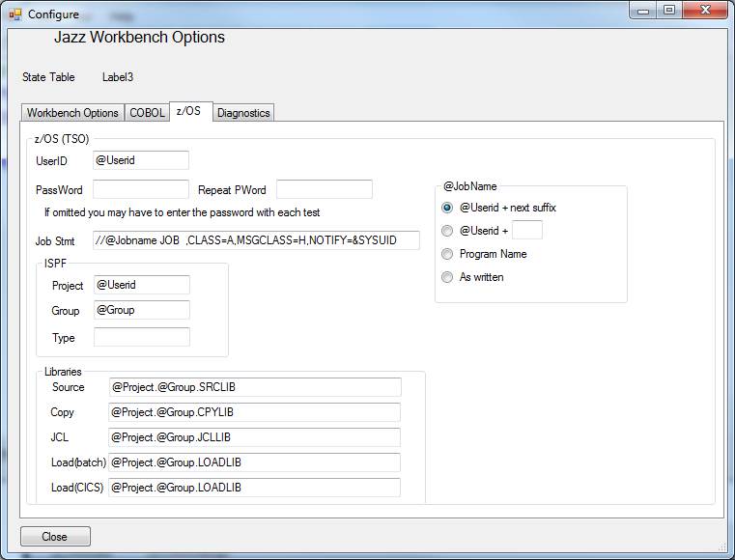Click the Repeat PWord field
Image resolution: width=735 pixels, height=560 pixels.
point(325,189)
